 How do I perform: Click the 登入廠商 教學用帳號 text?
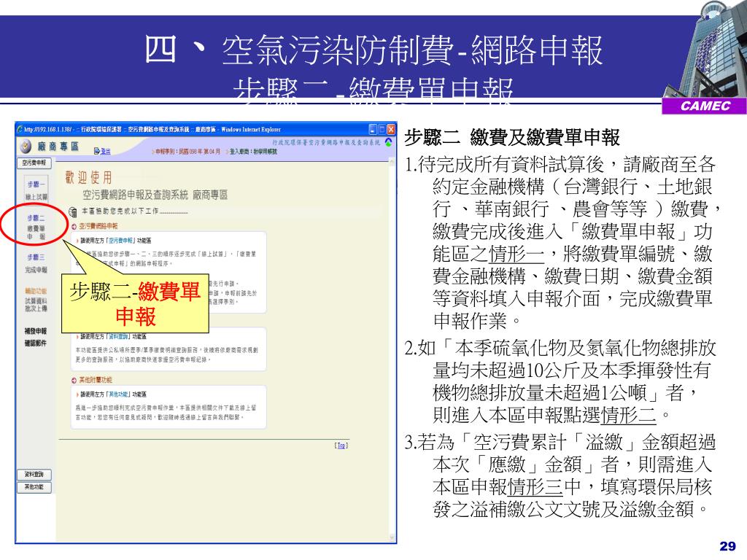(x=253, y=152)
